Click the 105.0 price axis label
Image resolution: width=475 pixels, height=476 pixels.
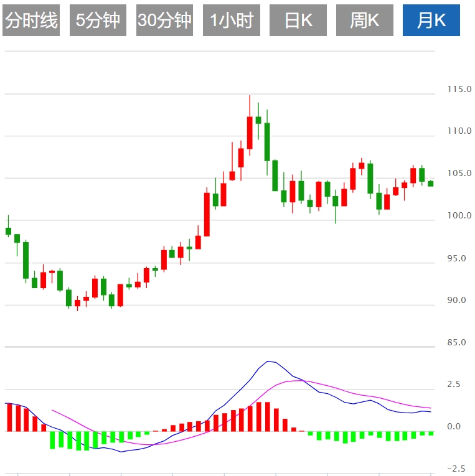click(459, 173)
